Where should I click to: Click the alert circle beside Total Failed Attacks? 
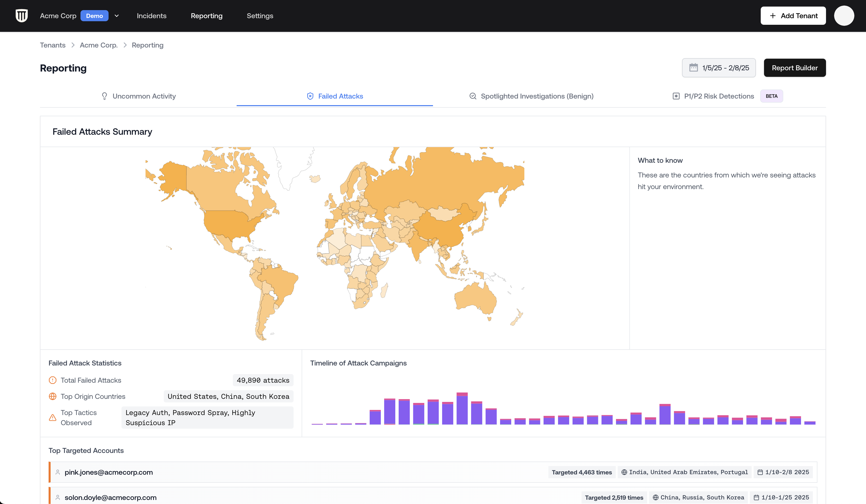pos(53,380)
